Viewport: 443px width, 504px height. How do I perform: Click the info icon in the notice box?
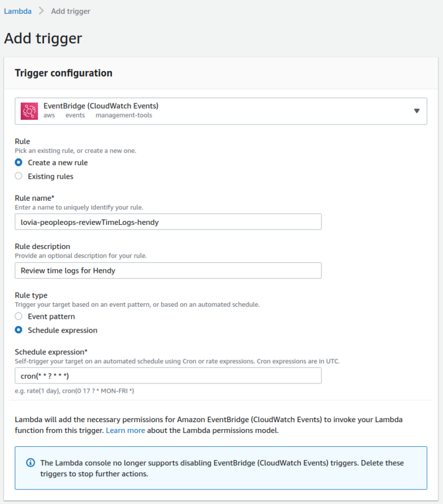coord(31,463)
